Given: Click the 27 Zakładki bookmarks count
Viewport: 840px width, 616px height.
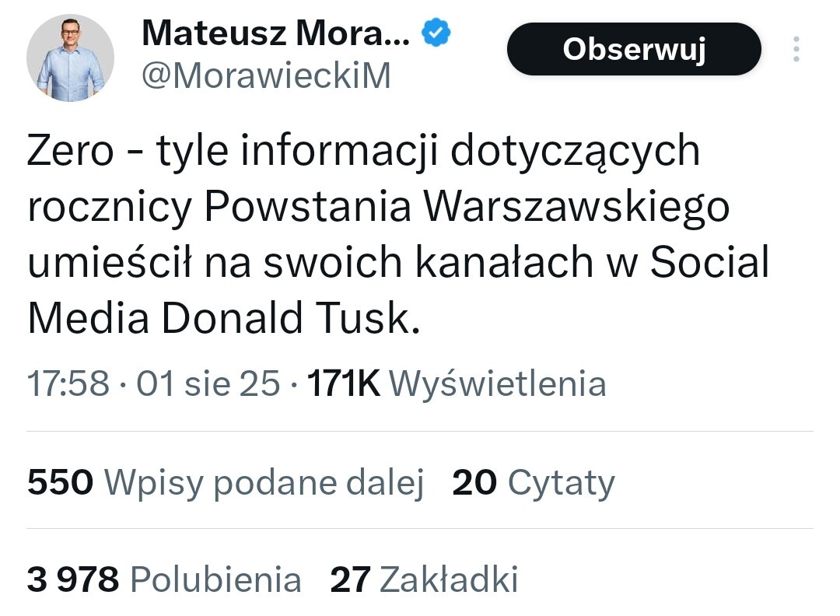Looking at the screenshot, I should [424, 579].
